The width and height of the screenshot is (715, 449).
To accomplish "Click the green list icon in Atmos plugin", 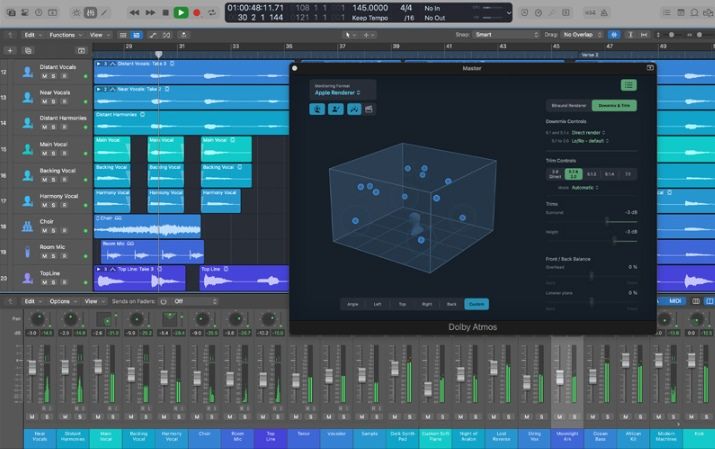I will (628, 85).
